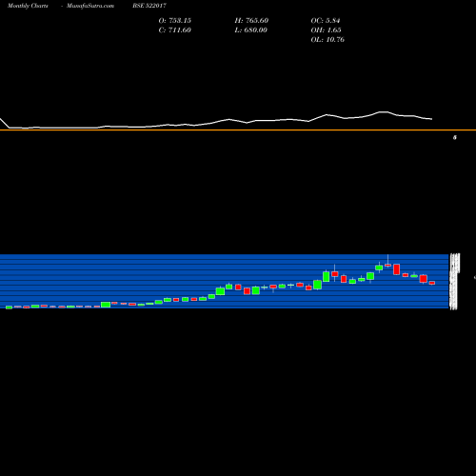Viewport: 476px width, 476px height.
Task: Click the 'BSE 522017' symbol text
Action: 149,6
